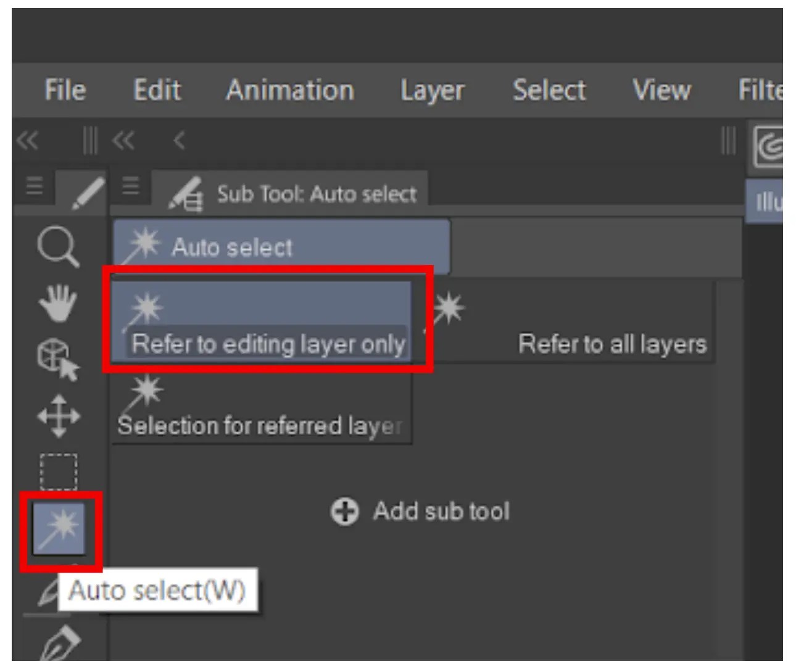Open the Layer menu
The height and width of the screenshot is (672, 796).
(x=432, y=90)
